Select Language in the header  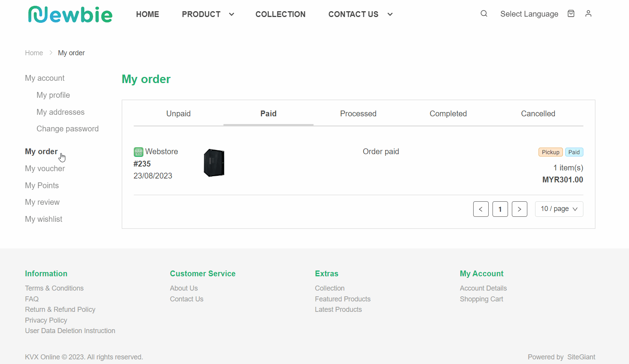pos(529,14)
